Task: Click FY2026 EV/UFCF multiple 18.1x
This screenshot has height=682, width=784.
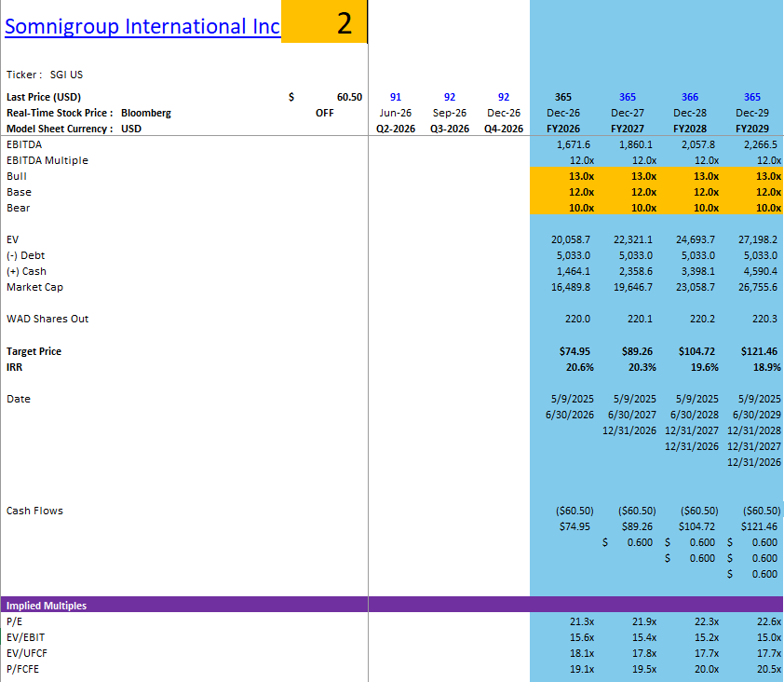Action: pyautogui.click(x=582, y=653)
